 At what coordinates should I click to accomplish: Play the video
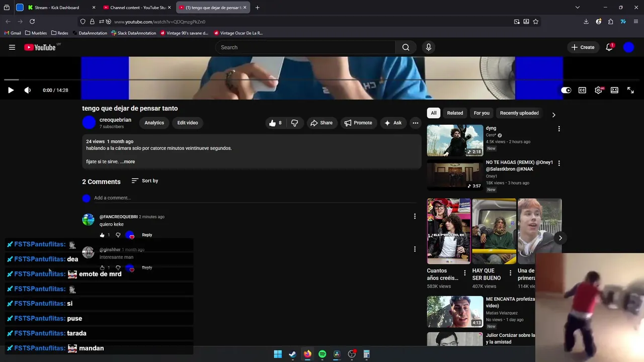(11, 90)
